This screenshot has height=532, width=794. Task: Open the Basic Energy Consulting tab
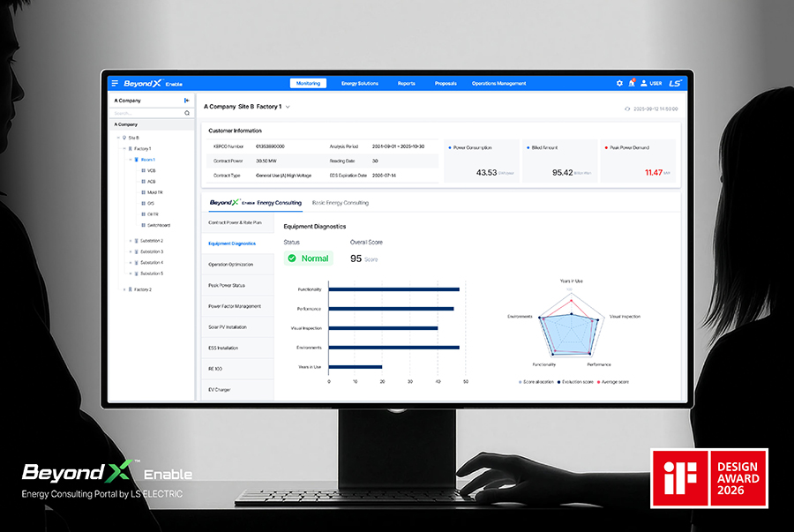pyautogui.click(x=341, y=203)
